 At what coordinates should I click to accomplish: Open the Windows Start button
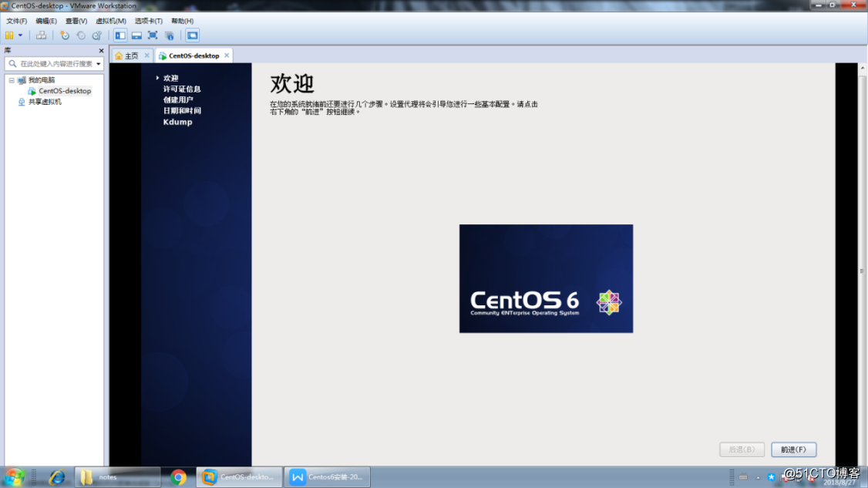[15, 477]
